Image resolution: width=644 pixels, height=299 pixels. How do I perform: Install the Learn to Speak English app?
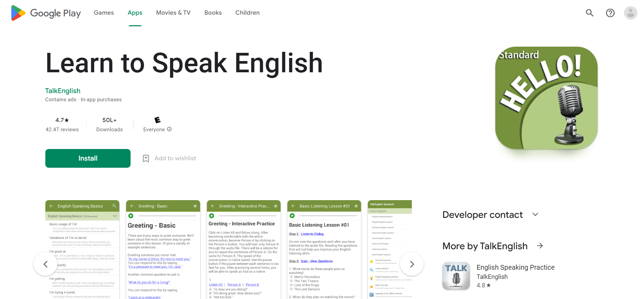(88, 158)
